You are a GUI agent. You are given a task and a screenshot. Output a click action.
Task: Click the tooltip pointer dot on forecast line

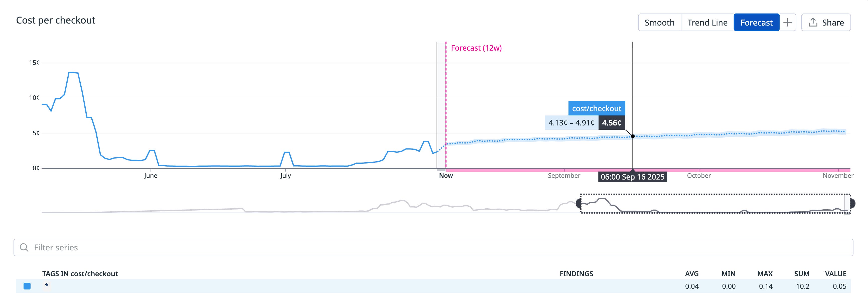pyautogui.click(x=633, y=136)
